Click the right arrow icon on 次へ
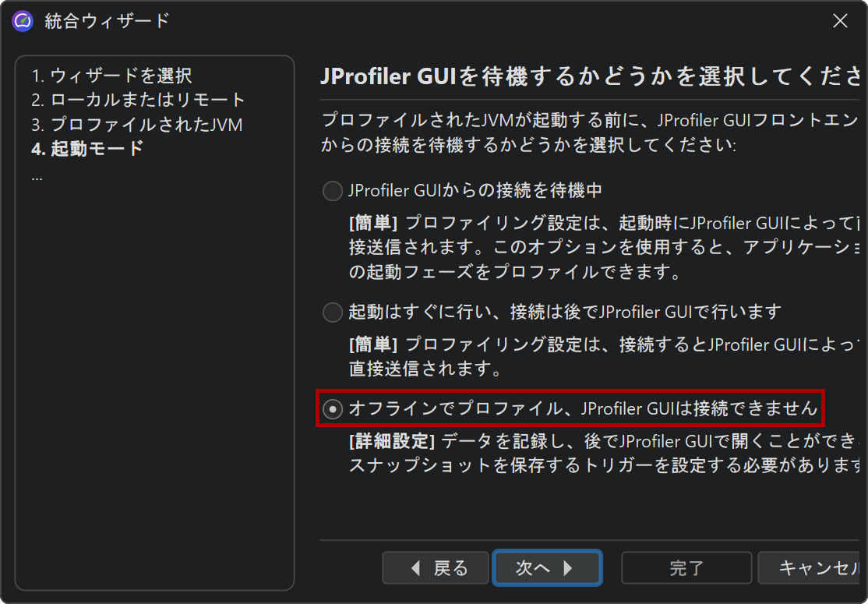The height and width of the screenshot is (604, 868). pos(568,568)
